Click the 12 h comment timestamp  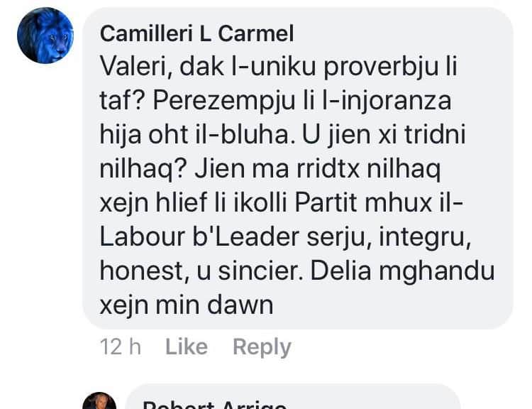click(x=121, y=347)
